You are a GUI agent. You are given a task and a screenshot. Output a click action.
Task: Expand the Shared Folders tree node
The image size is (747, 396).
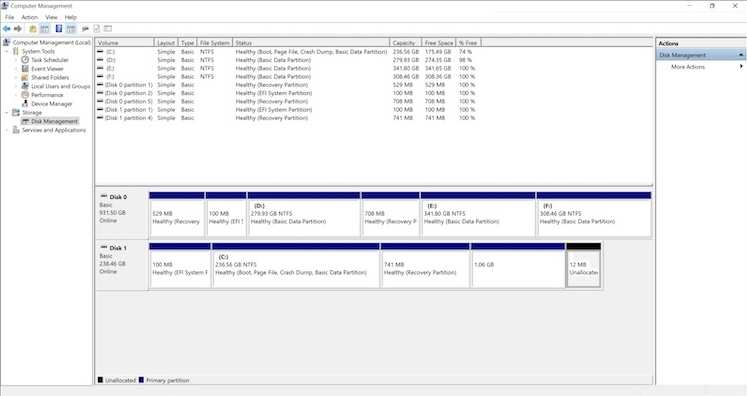16,77
